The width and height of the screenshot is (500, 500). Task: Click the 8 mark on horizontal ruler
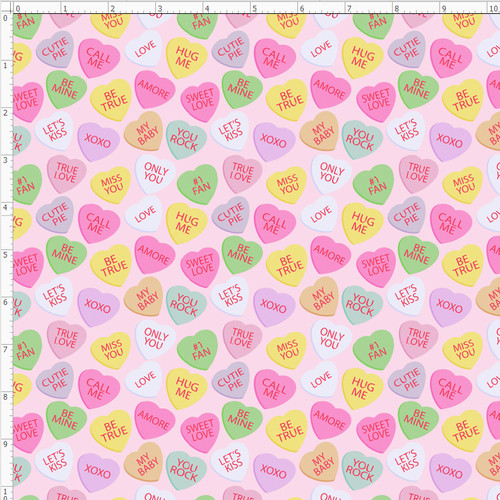pos(397,8)
